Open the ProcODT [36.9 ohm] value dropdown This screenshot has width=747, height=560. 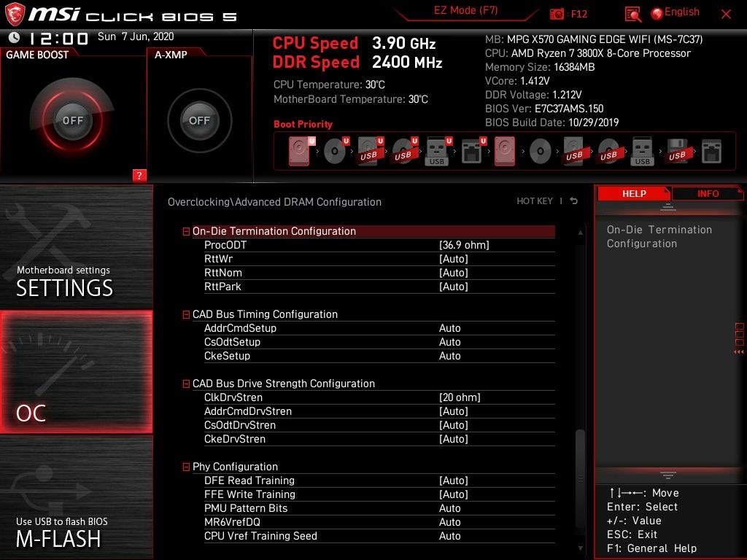click(x=464, y=245)
